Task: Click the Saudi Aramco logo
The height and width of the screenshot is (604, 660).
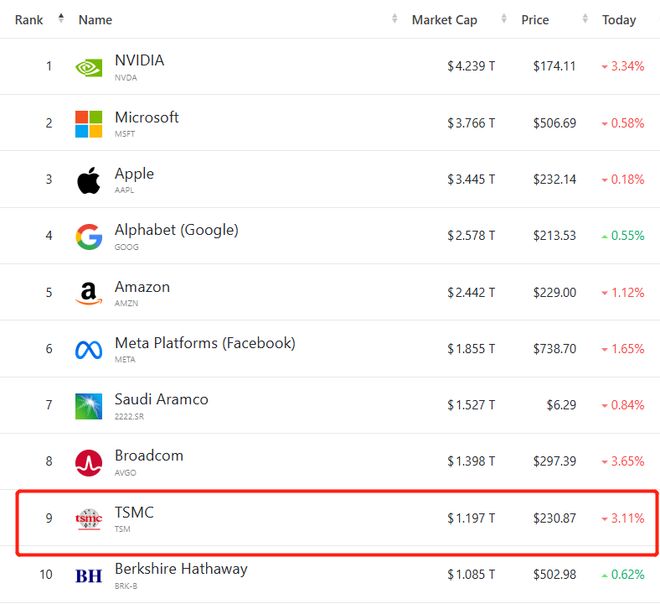Action: coord(88,406)
